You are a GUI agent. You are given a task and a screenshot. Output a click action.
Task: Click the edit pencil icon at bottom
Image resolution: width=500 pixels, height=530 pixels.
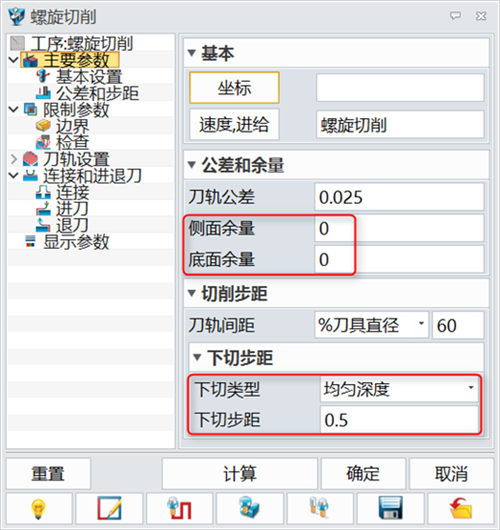[x=109, y=509]
